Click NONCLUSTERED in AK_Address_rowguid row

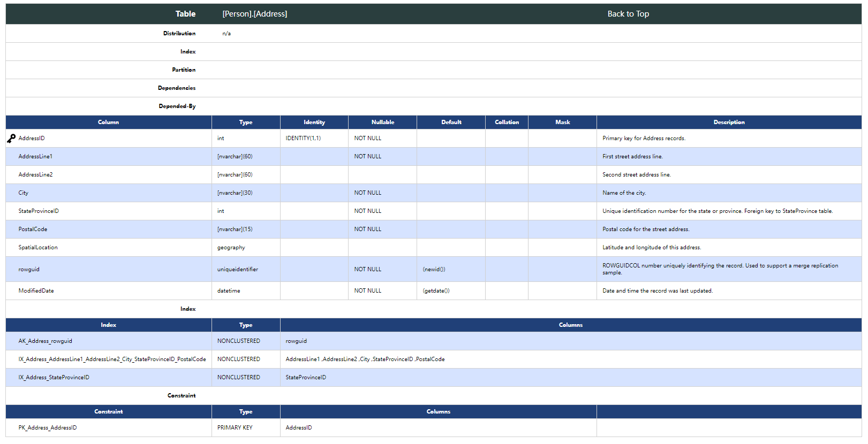(x=238, y=341)
